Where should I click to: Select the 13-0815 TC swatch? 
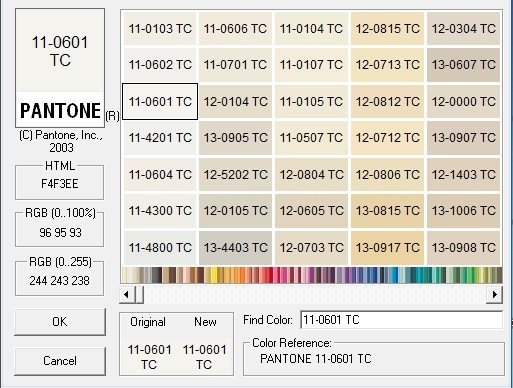coord(387,211)
